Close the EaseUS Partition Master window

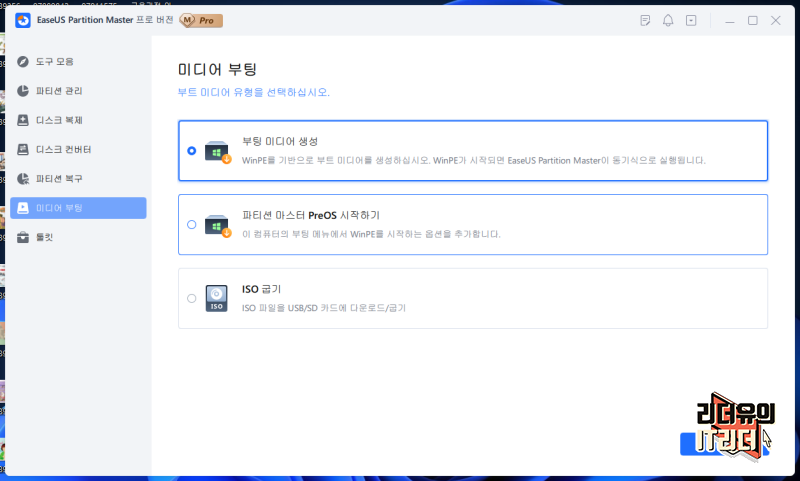tap(776, 20)
